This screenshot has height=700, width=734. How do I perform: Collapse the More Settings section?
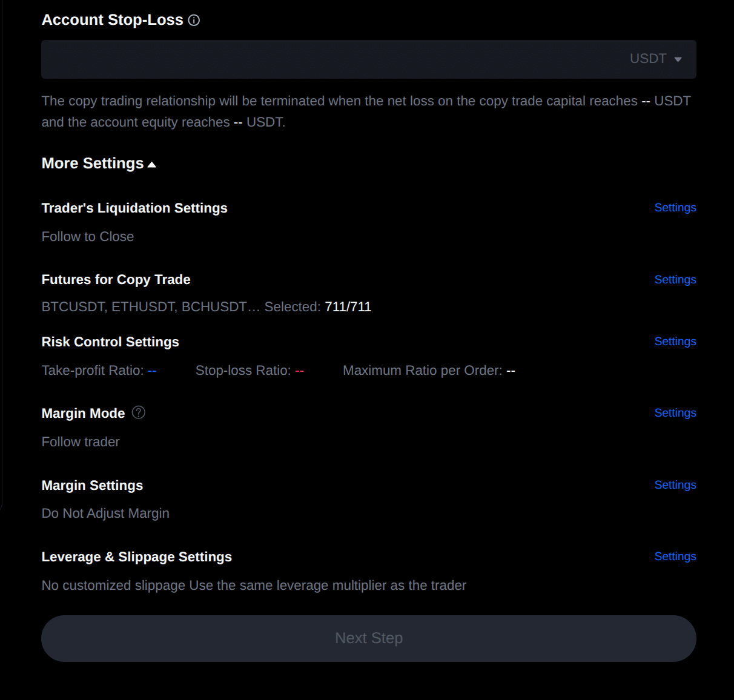pyautogui.click(x=99, y=163)
